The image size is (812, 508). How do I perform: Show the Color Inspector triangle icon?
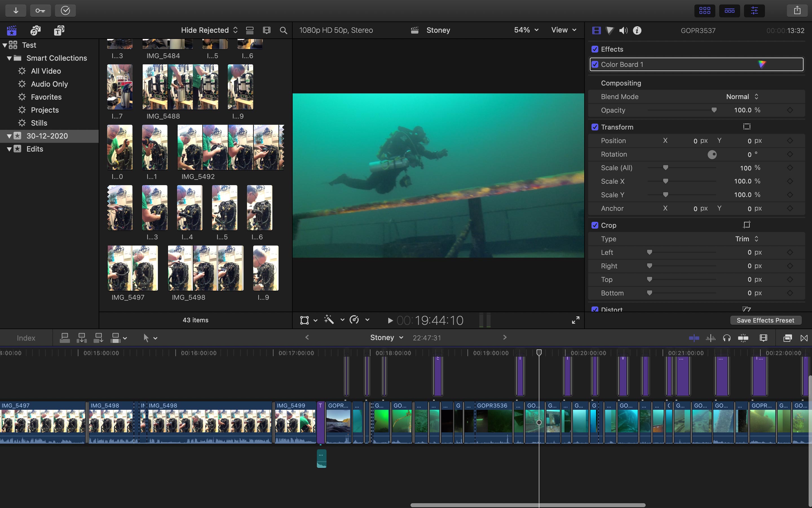coord(610,30)
